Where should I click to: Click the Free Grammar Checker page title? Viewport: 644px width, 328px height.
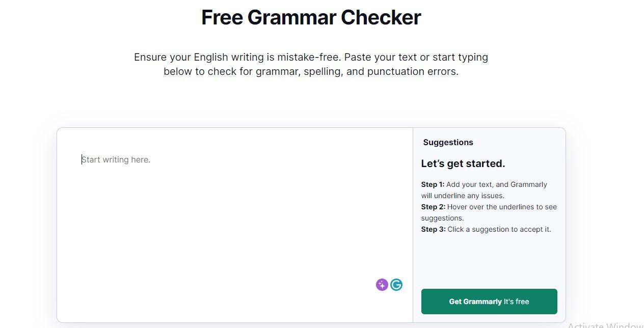(311, 17)
